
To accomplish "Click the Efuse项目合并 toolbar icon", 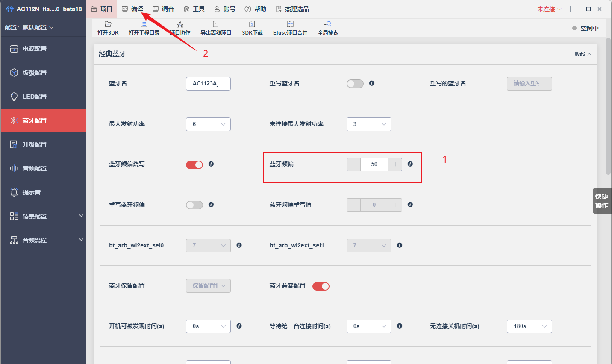I will coord(290,28).
